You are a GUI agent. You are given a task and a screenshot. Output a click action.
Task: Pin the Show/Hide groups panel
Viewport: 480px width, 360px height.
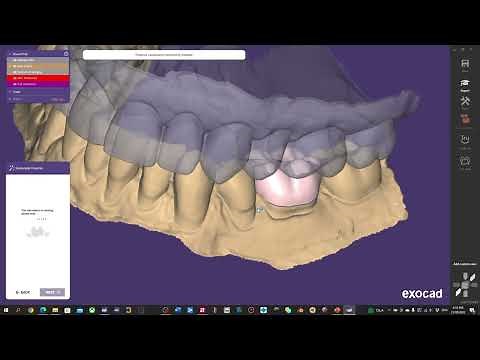coord(66,54)
